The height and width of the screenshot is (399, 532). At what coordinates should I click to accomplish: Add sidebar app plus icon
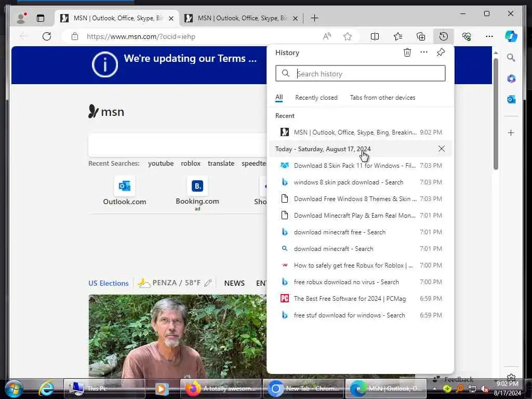511,132
